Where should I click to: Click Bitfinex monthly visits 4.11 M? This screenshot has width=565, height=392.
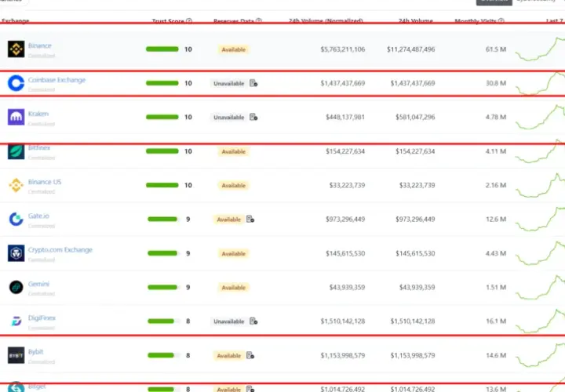point(496,151)
